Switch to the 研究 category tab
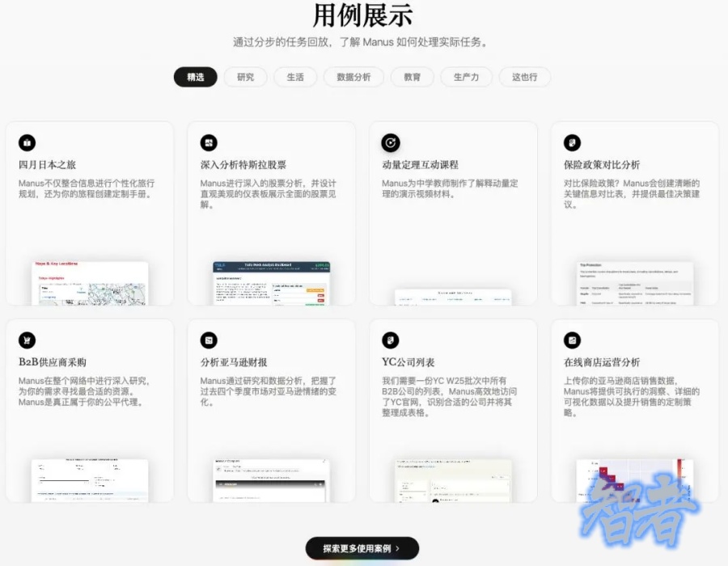The image size is (728, 566). point(245,78)
